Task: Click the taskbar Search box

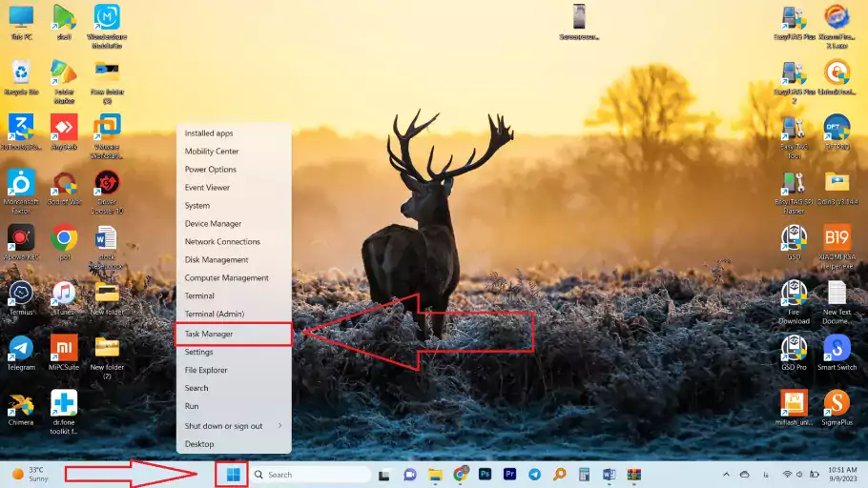Action: coord(310,474)
